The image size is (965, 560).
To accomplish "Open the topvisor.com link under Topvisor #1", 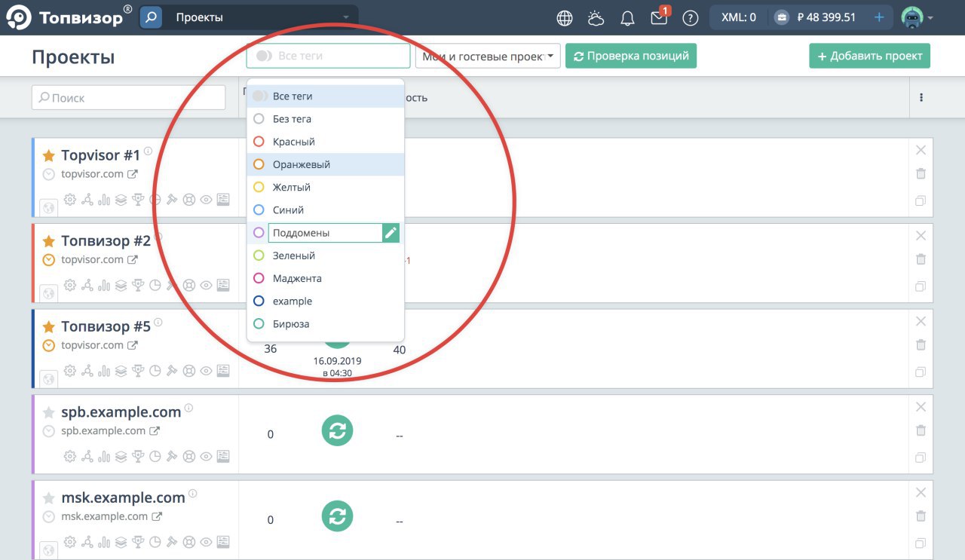I will tap(92, 174).
